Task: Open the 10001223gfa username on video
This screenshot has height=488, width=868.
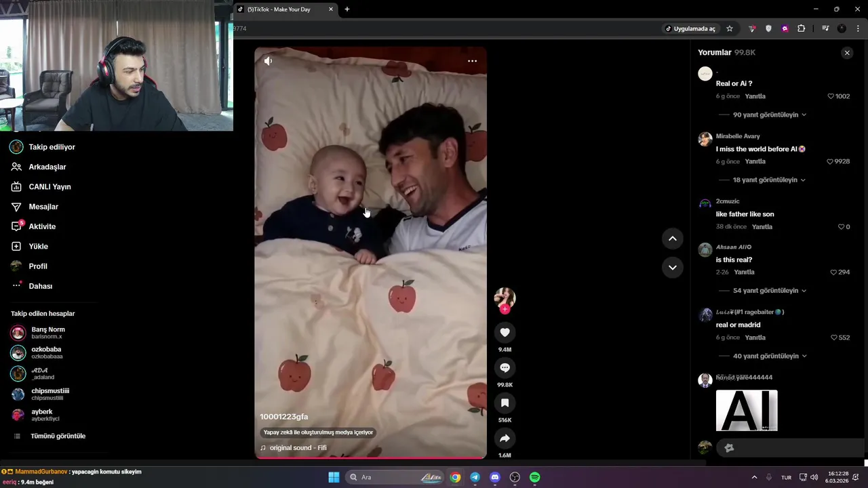Action: click(x=283, y=417)
